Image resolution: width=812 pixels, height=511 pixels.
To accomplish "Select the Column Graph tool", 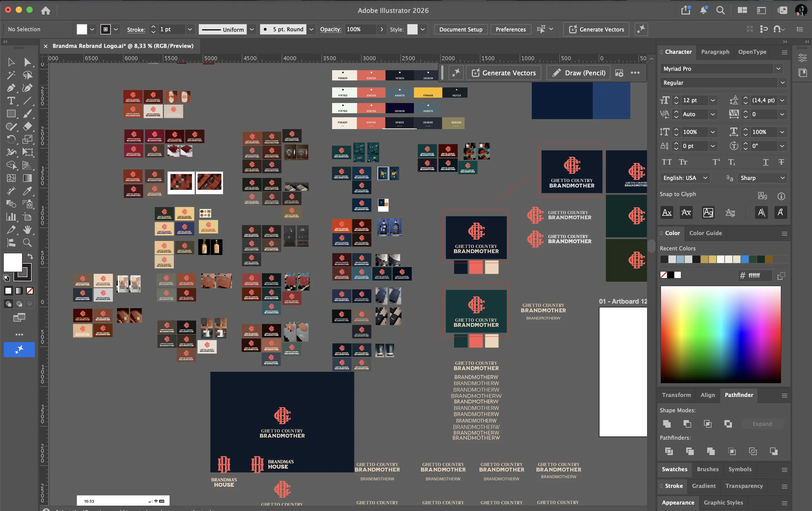I will [x=11, y=217].
